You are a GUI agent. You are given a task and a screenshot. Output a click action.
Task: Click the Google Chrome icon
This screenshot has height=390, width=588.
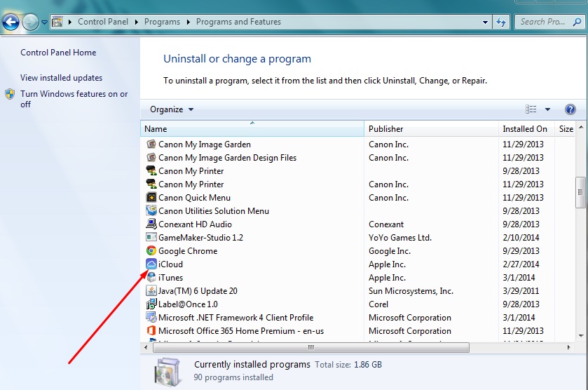click(151, 250)
